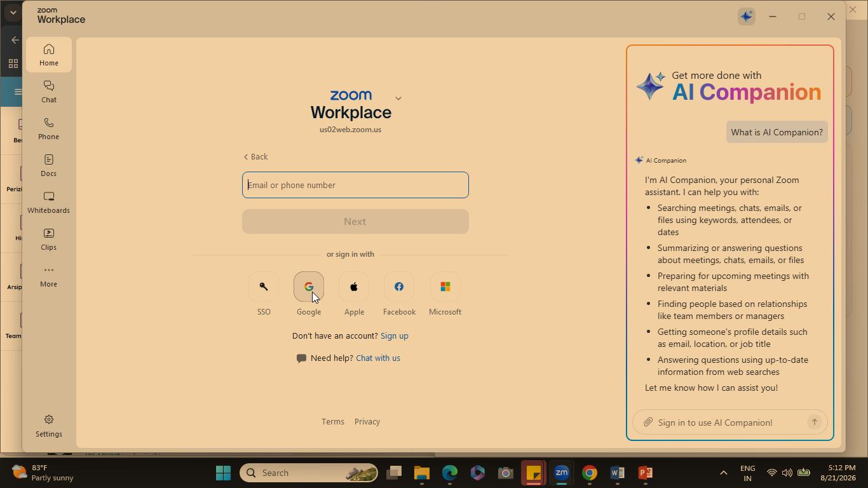Open the Chat with us link
This screenshot has height=488, width=868.
pos(378,358)
